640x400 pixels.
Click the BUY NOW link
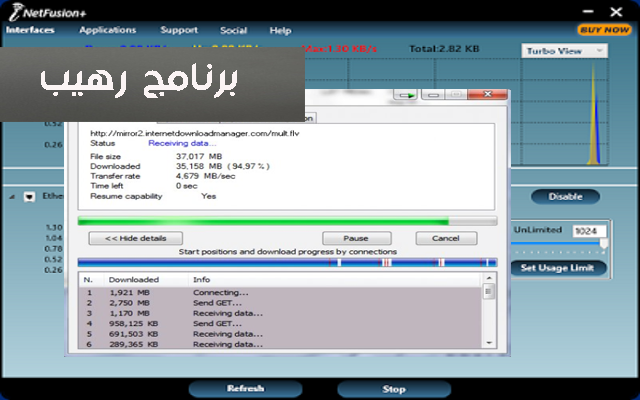pos(604,30)
